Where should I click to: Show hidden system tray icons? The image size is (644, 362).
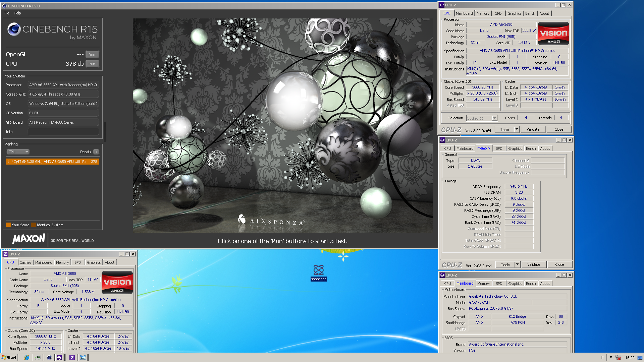pos(611,358)
